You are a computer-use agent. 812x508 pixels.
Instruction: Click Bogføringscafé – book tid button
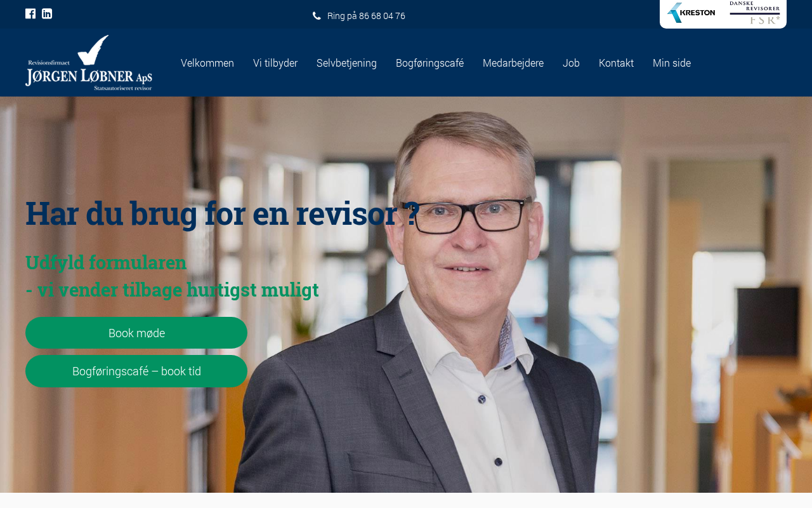(x=136, y=371)
